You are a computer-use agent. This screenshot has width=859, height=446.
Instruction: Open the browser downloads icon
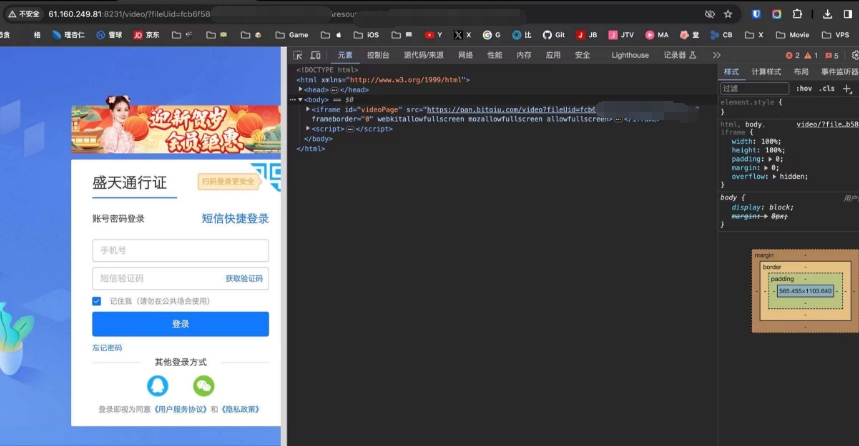pyautogui.click(x=827, y=14)
